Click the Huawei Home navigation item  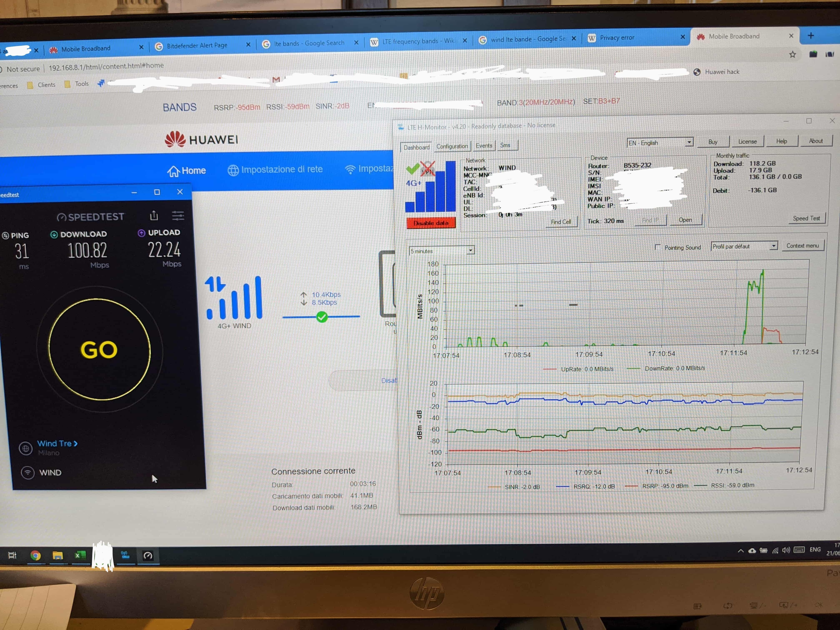186,171
